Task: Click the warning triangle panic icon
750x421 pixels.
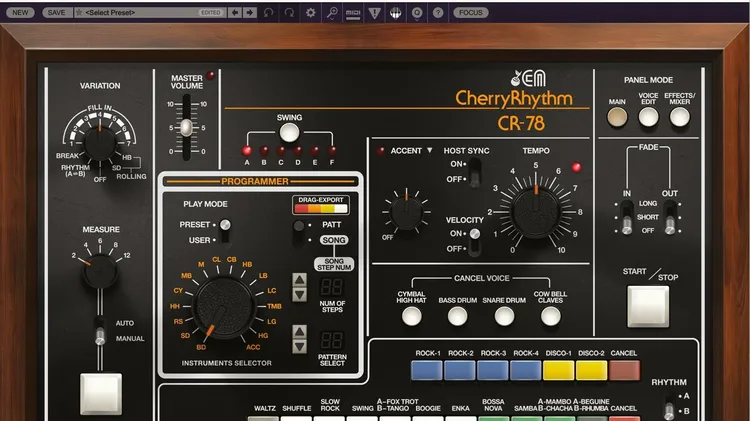Action: click(375, 13)
